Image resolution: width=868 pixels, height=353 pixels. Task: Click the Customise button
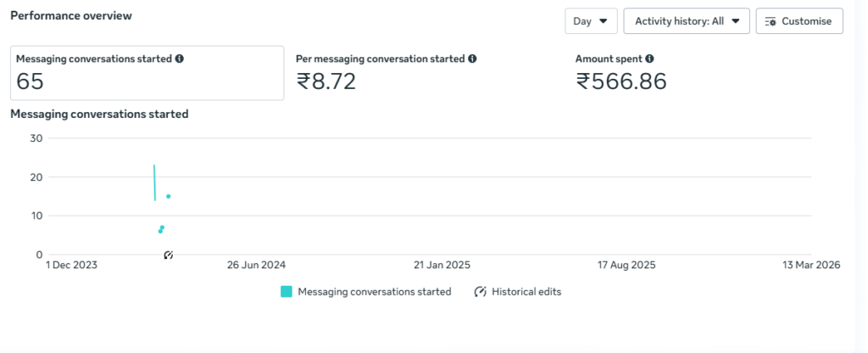coord(798,21)
